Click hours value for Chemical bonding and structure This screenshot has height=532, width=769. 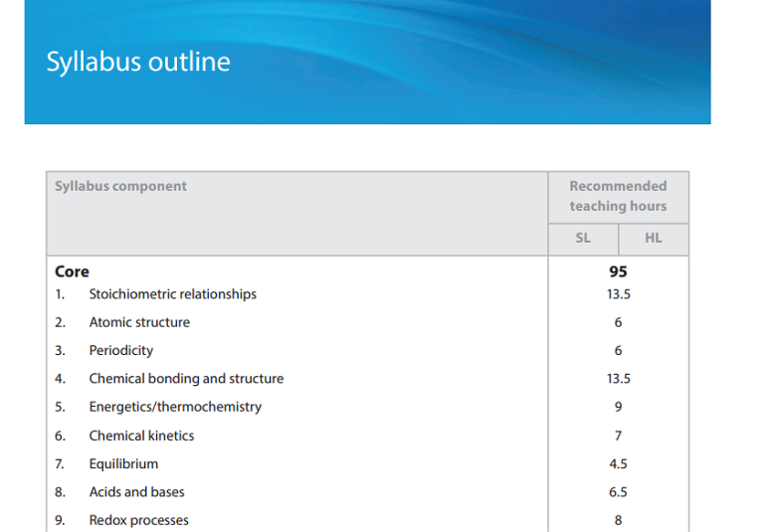tap(619, 379)
